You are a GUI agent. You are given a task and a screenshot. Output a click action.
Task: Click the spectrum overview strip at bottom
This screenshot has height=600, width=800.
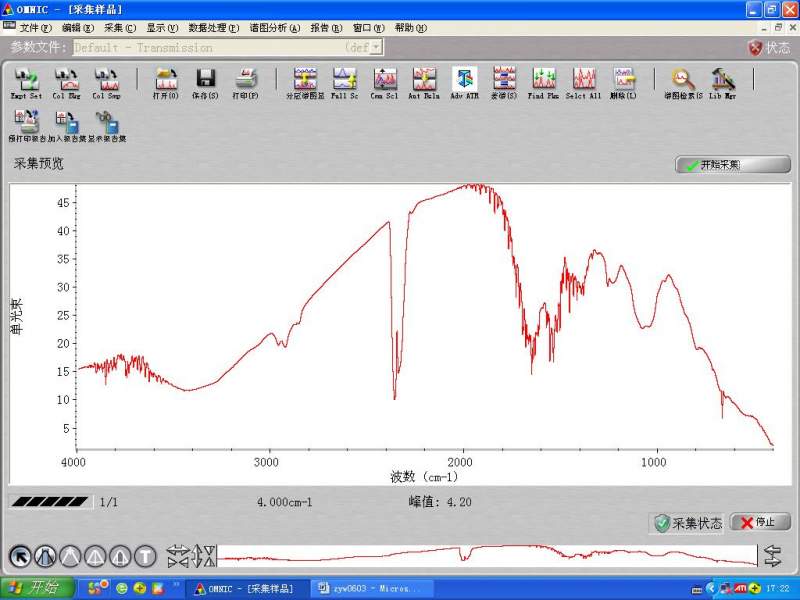pyautogui.click(x=487, y=556)
